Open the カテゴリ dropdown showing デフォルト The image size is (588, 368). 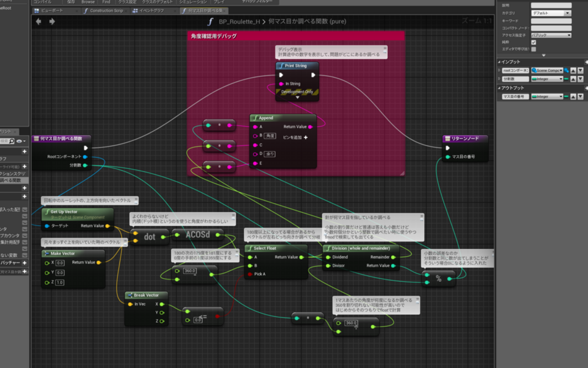(x=551, y=13)
